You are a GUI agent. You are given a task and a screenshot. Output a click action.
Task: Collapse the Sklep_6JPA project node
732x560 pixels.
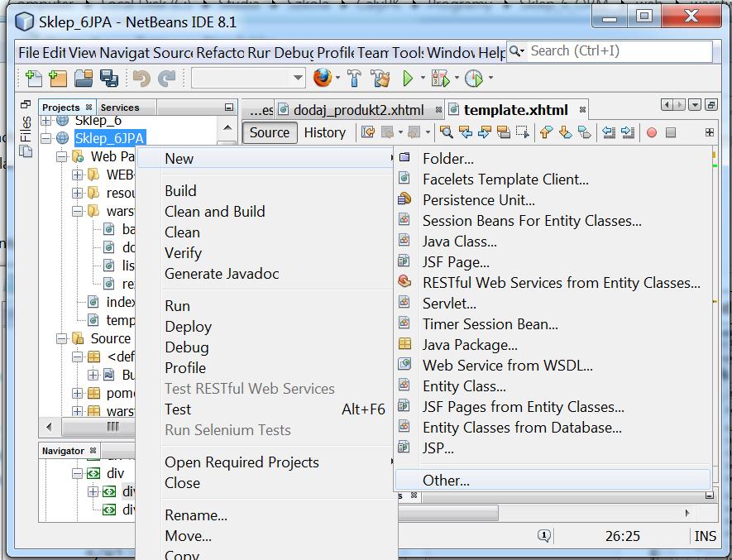45,138
